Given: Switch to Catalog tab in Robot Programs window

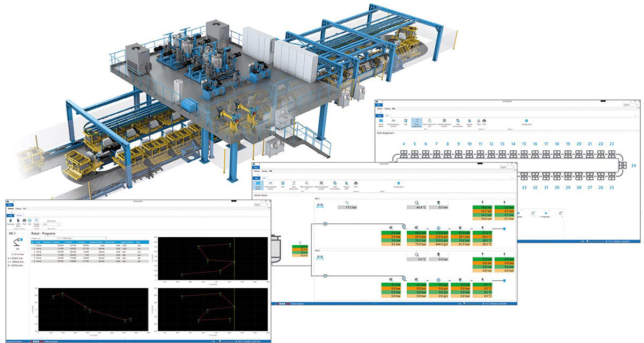Looking at the screenshot, I should (x=19, y=208).
